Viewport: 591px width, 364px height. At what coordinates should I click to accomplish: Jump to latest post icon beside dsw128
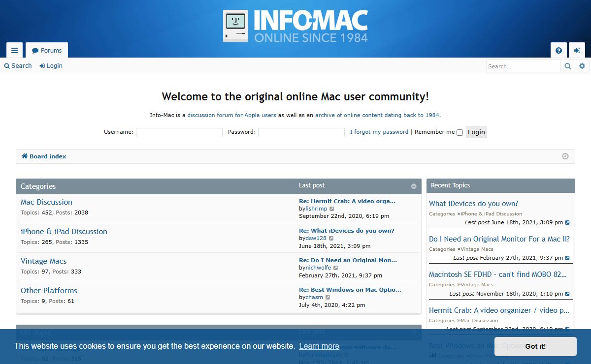pyautogui.click(x=331, y=239)
